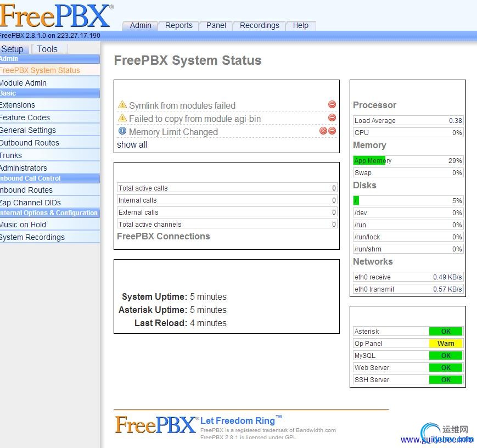
Task: Click the show all notices link
Action: coord(132,145)
